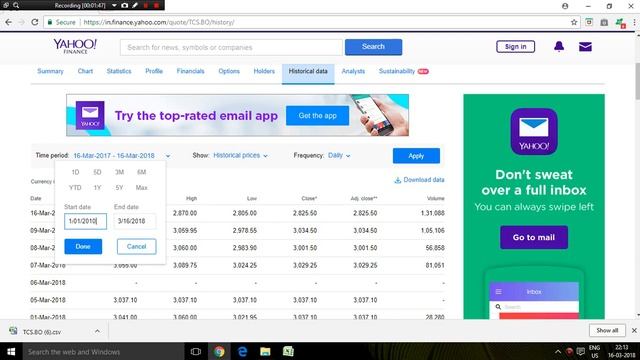640x360 pixels.
Task: Click Show all downloads
Action: [x=607, y=330]
